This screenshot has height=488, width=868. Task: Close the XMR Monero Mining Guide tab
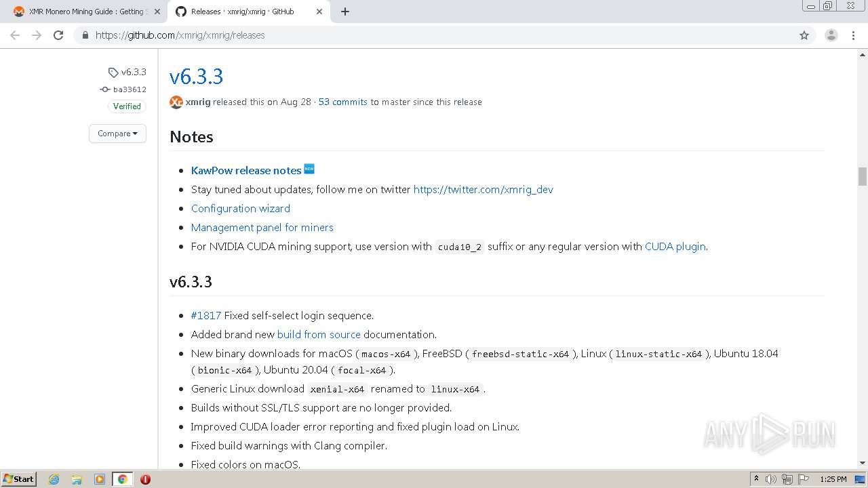[x=157, y=12]
